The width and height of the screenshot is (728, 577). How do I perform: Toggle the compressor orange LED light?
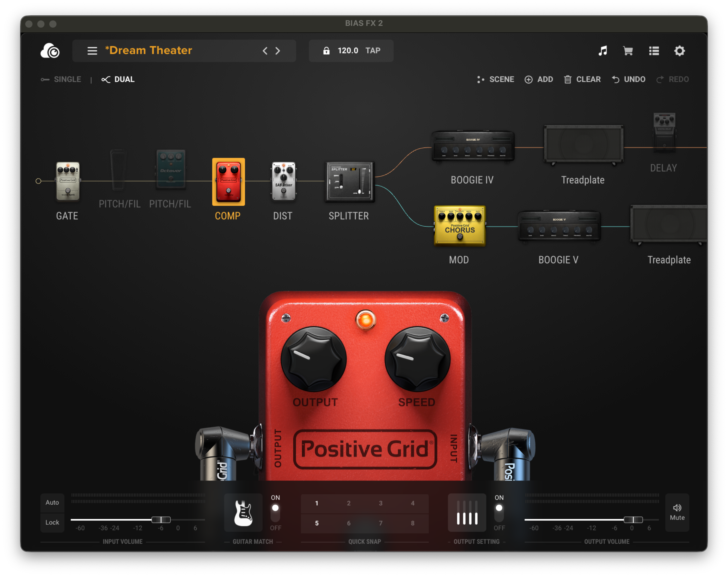click(x=366, y=320)
